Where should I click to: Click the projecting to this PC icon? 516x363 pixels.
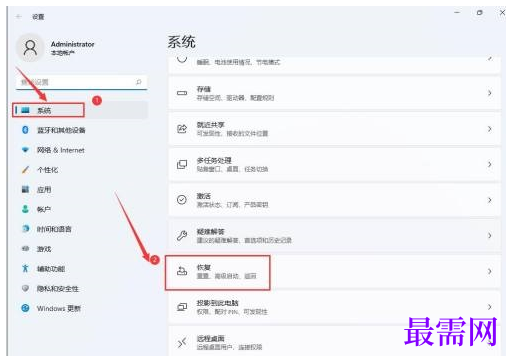click(182, 307)
